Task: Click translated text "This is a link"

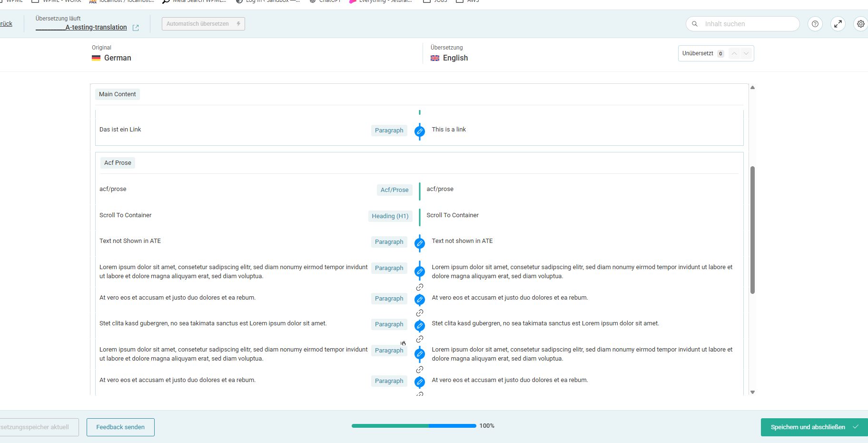Action: [449, 130]
